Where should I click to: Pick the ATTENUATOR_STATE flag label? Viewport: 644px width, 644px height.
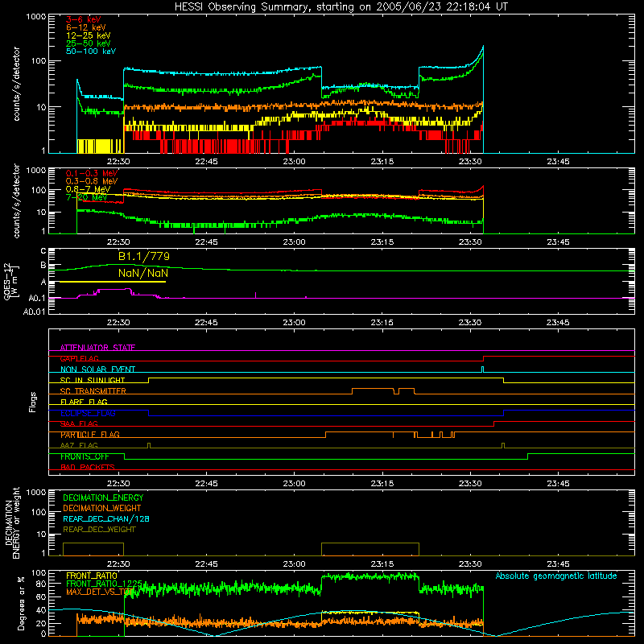[97, 348]
